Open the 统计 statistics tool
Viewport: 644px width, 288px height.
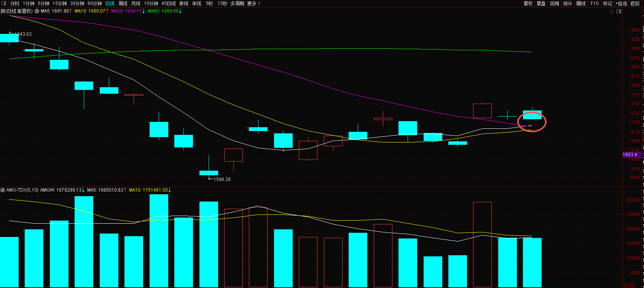click(567, 3)
